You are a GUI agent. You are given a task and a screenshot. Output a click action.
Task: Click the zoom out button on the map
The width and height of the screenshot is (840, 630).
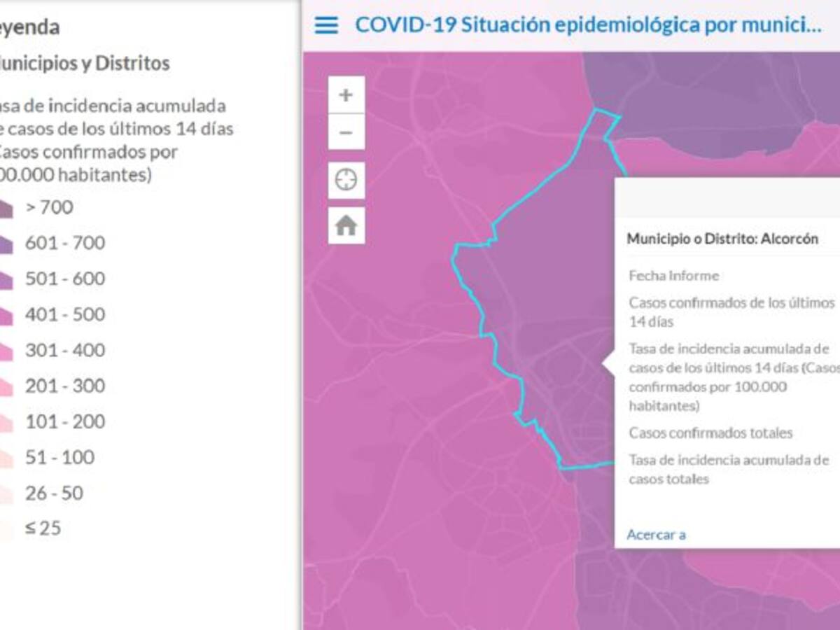point(345,131)
